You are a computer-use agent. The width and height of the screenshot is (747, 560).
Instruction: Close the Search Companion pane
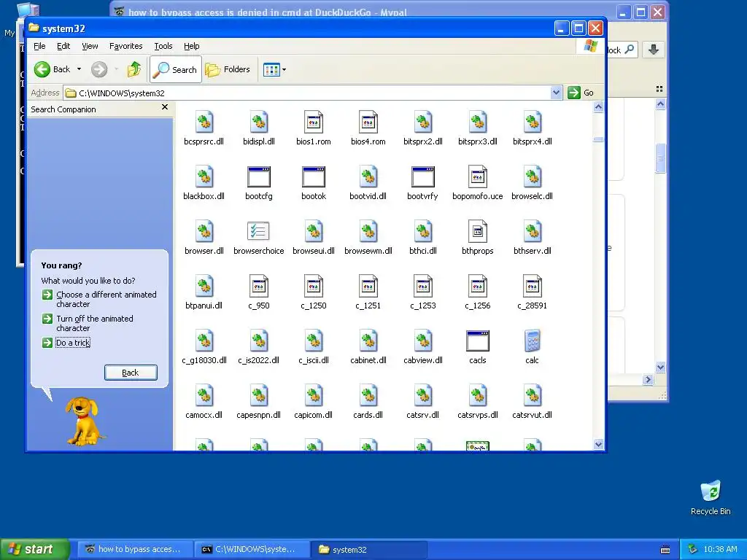165,107
